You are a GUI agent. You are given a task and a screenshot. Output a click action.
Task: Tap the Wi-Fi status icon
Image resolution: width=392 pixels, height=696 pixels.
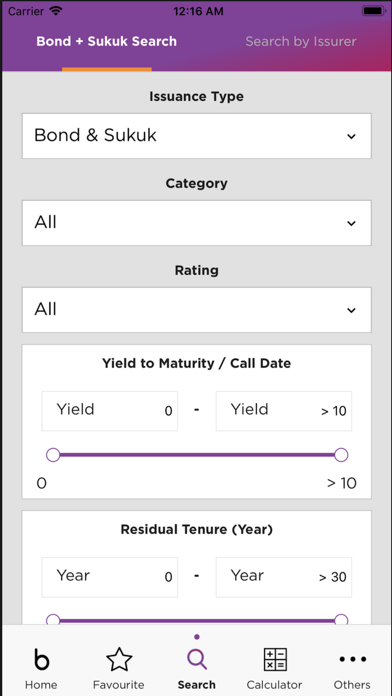point(55,11)
